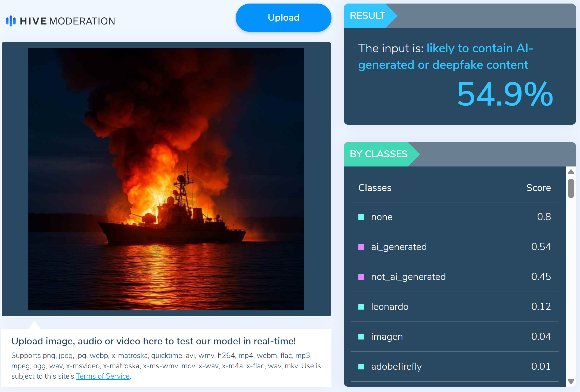Click the burning ship image preview
580x392 pixels.
coord(166,179)
